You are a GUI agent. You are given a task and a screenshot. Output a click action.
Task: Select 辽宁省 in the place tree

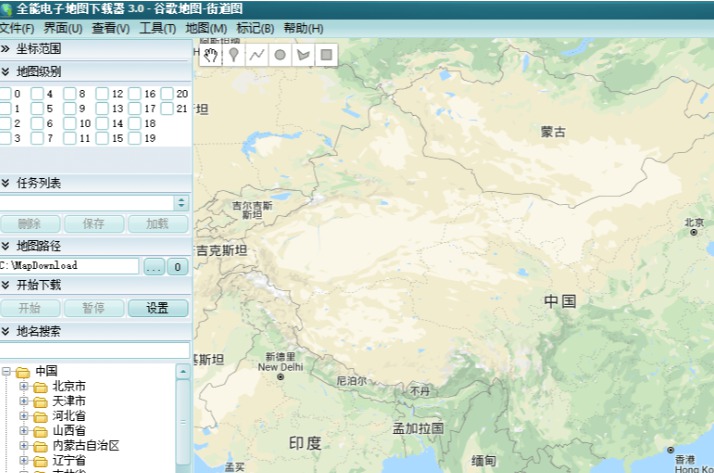coord(69,461)
